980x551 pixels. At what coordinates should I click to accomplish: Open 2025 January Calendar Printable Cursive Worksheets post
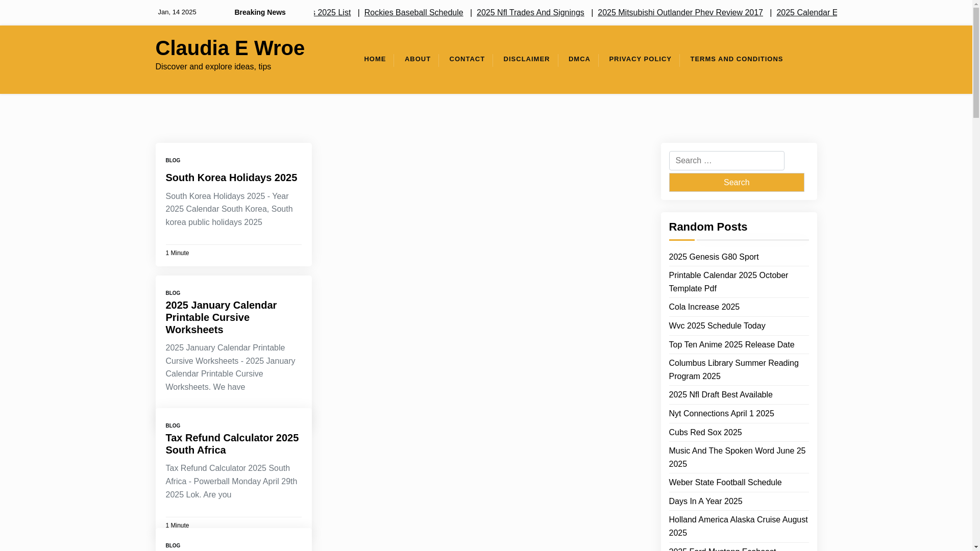point(221,317)
